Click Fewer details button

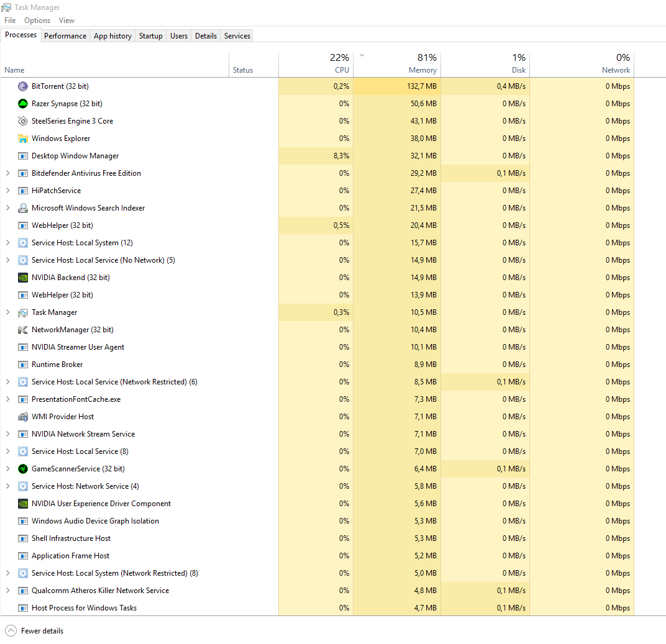tap(34, 631)
